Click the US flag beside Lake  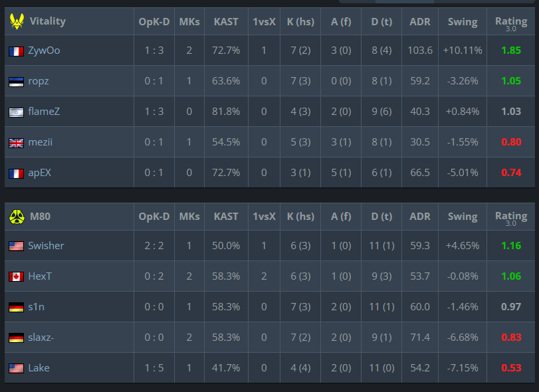[x=16, y=368]
